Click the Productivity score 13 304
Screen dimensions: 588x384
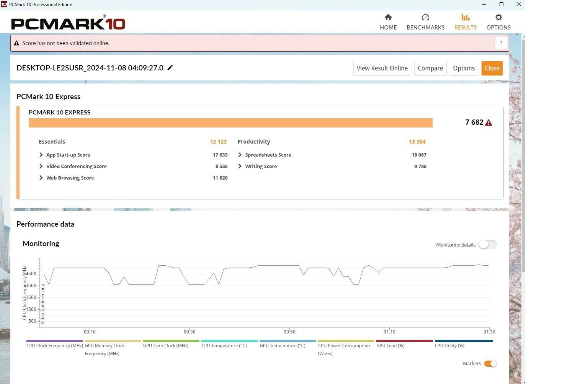click(417, 142)
